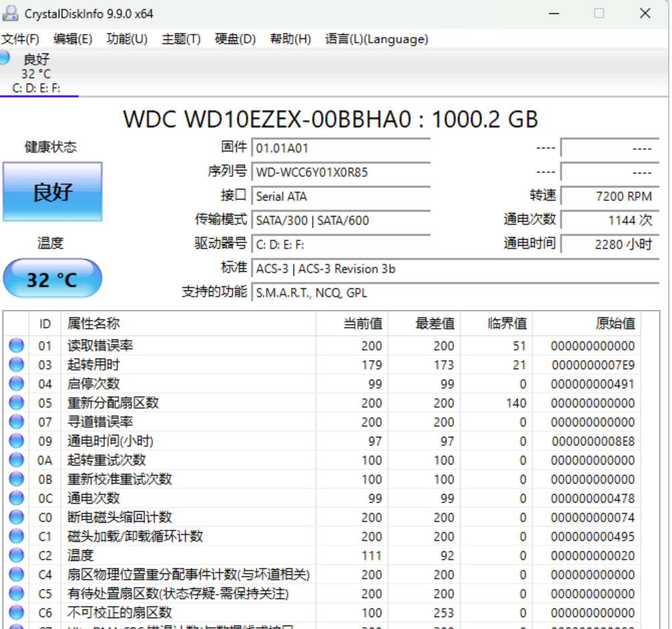Open the 编辑(E) menu

point(72,39)
